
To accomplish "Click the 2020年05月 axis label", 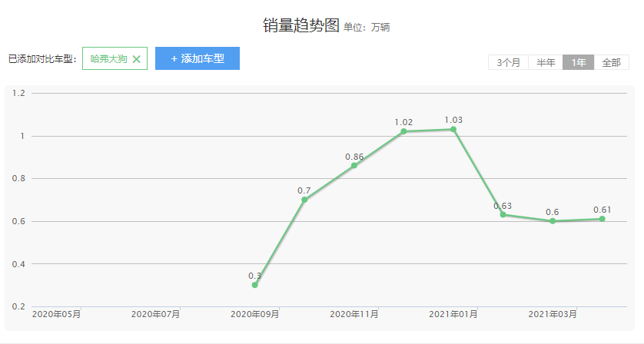I will pos(56,315).
